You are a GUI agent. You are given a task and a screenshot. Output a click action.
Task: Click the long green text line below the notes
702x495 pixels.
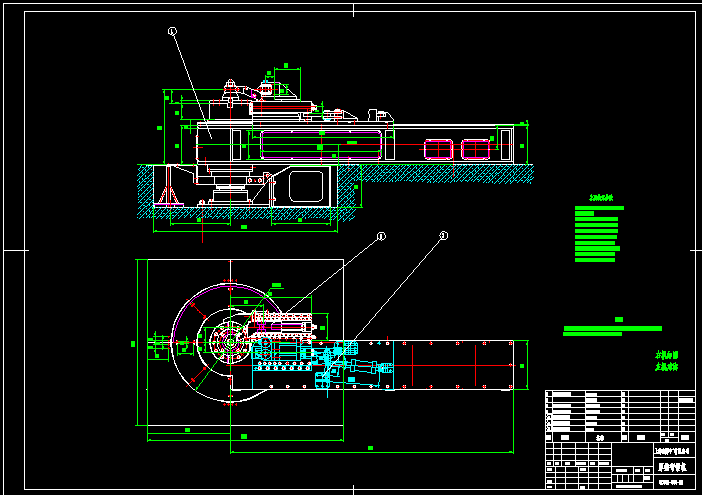[x=612, y=329]
